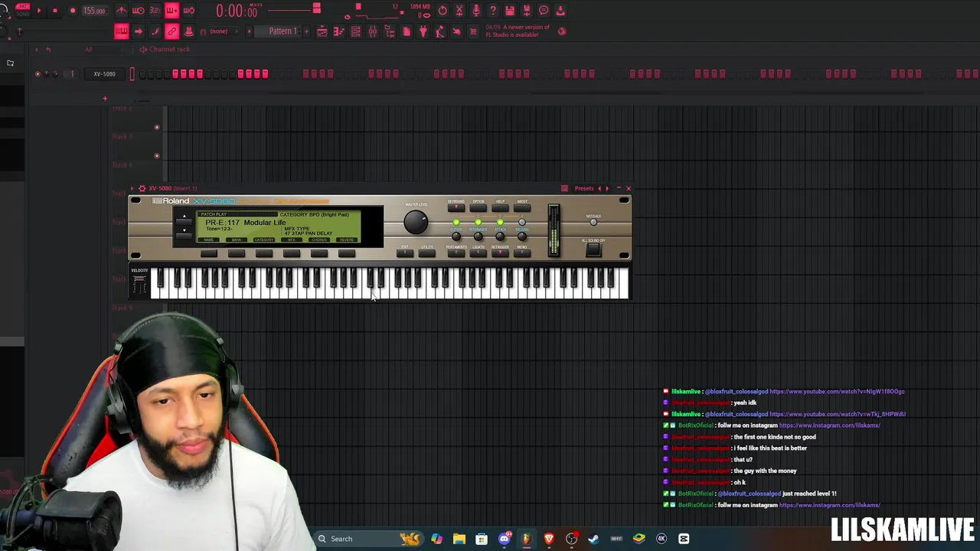The image size is (980, 551).
Task: Open the Browser view icon
Action: pos(390,31)
